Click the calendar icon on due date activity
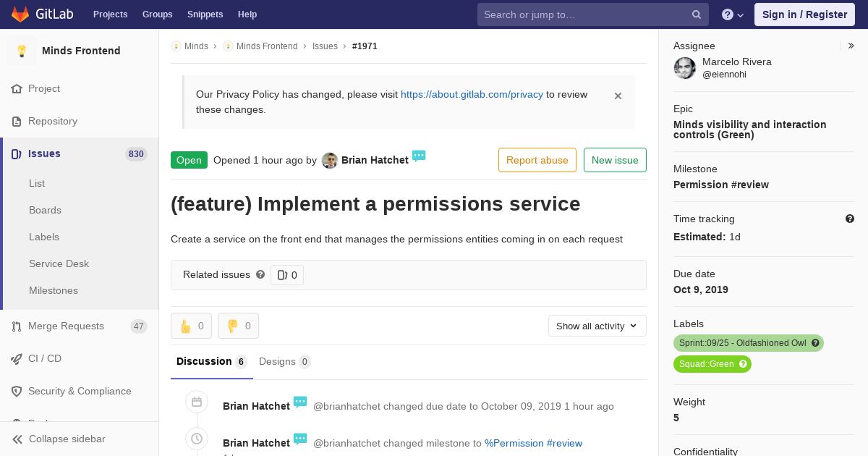This screenshot has width=868, height=456. [x=197, y=402]
